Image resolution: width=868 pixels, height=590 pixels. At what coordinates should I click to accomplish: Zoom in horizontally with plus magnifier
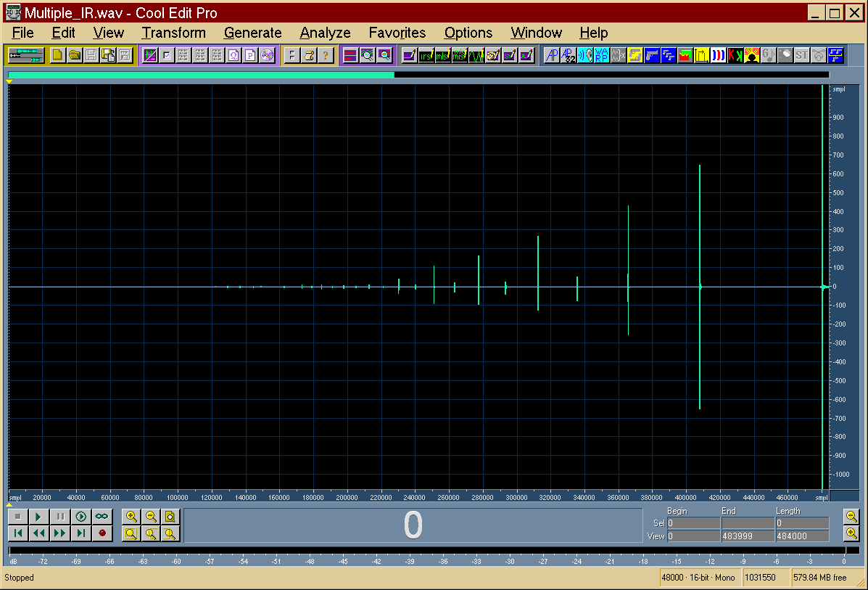click(x=131, y=516)
